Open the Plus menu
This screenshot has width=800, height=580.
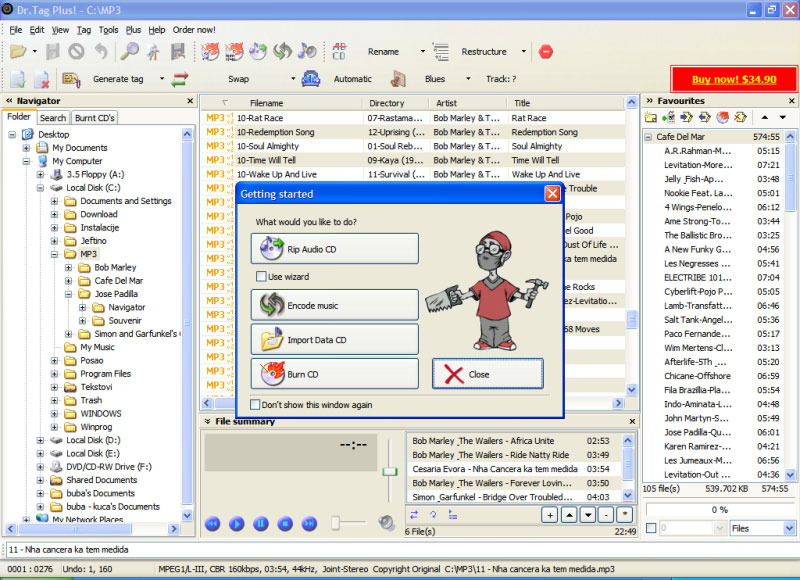tap(133, 30)
